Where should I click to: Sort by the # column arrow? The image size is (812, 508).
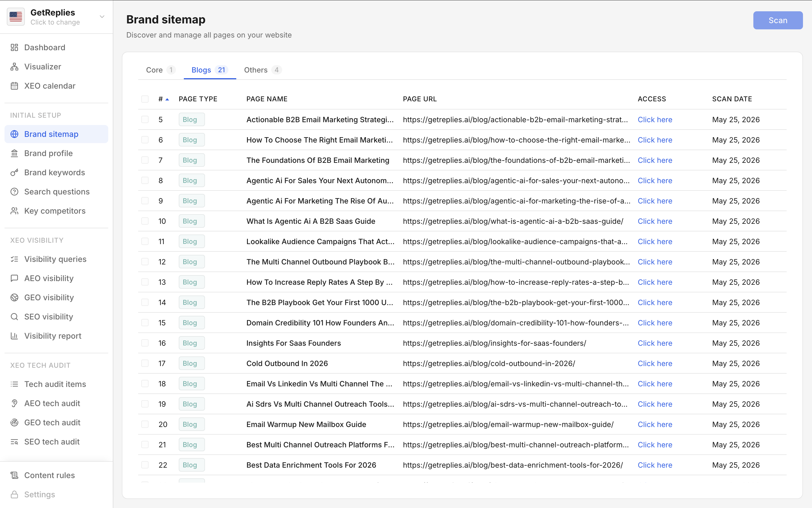tap(167, 99)
